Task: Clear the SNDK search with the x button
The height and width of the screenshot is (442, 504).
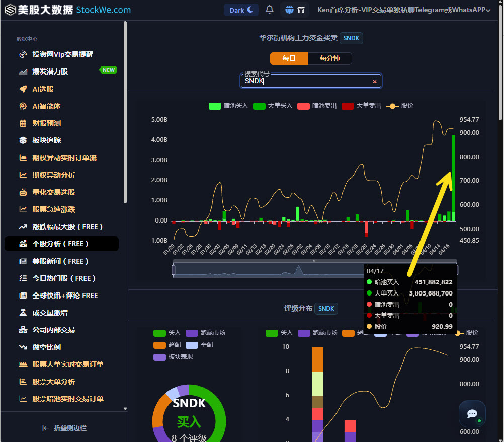Action: [375, 81]
